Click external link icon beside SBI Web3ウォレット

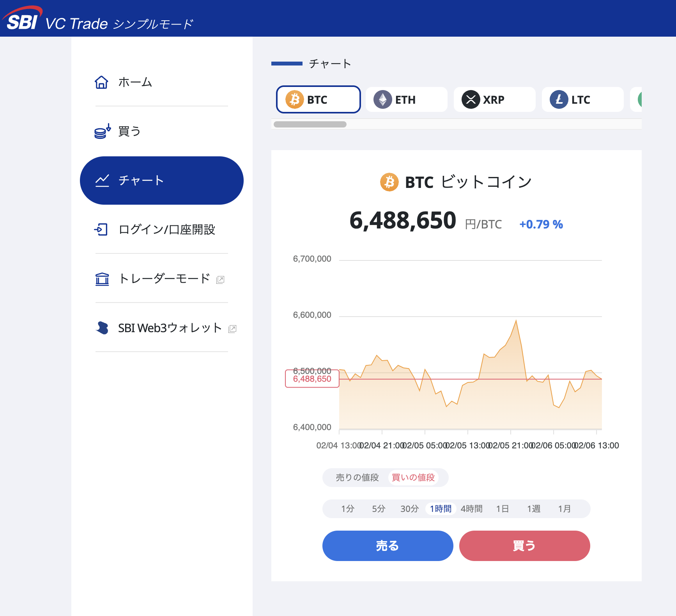[232, 329]
